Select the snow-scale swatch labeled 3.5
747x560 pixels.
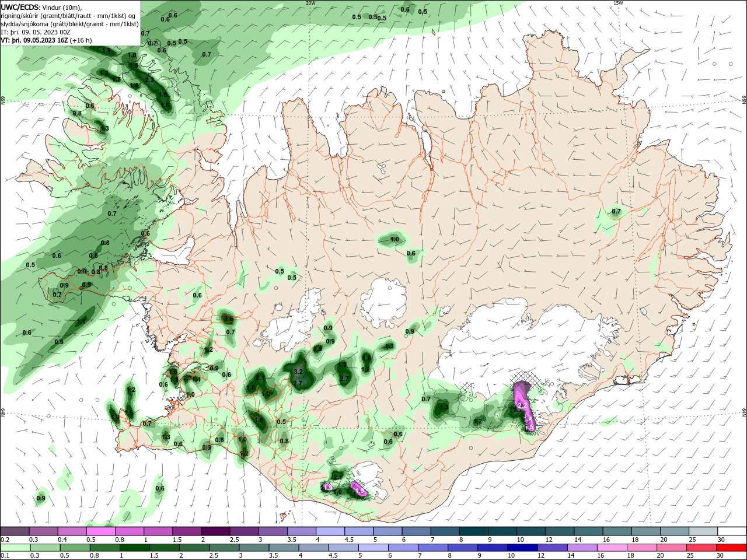point(302,531)
